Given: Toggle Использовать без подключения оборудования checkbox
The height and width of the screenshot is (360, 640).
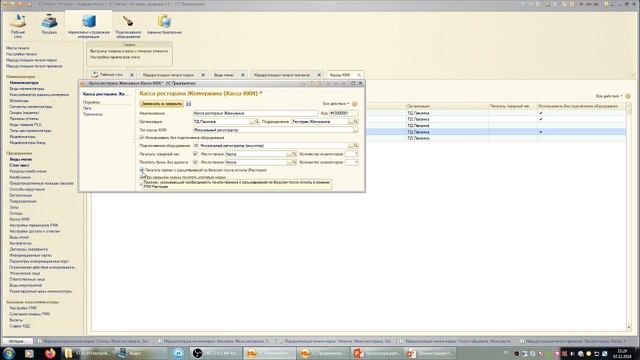Looking at the screenshot, I should 142,138.
